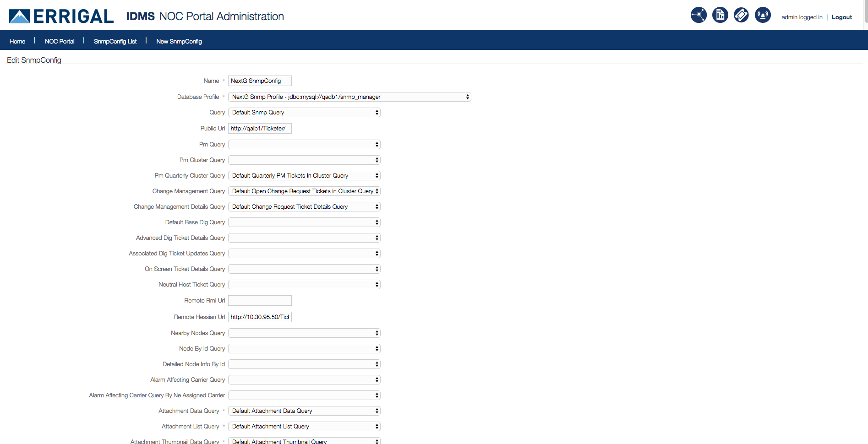Open the reports chart icon
The width and height of the screenshot is (868, 444).
point(720,15)
